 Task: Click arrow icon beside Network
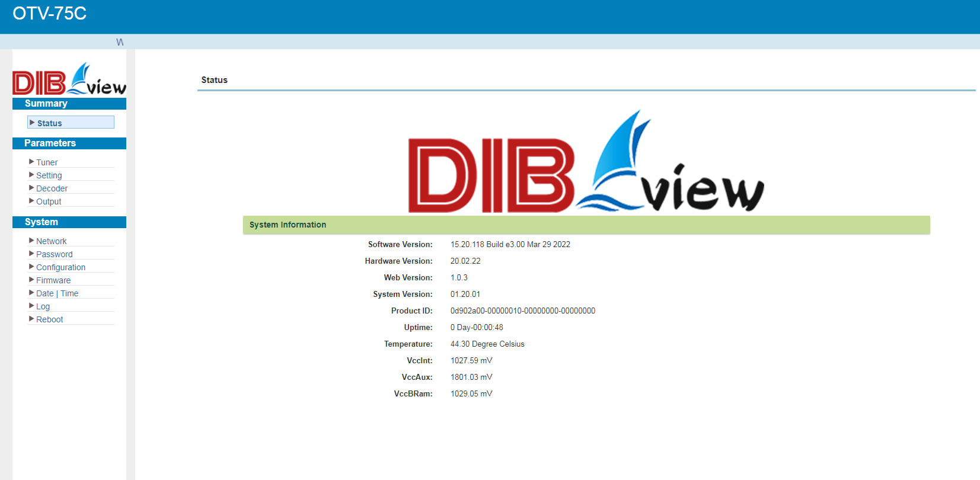point(31,241)
